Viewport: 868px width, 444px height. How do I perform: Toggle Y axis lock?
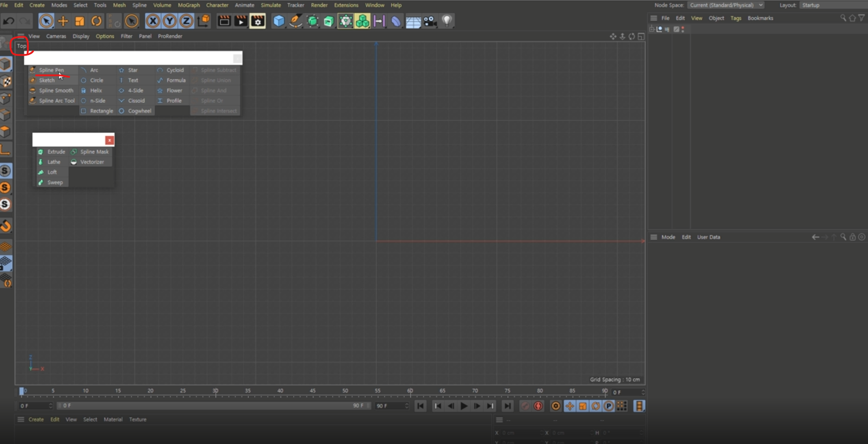coord(170,21)
